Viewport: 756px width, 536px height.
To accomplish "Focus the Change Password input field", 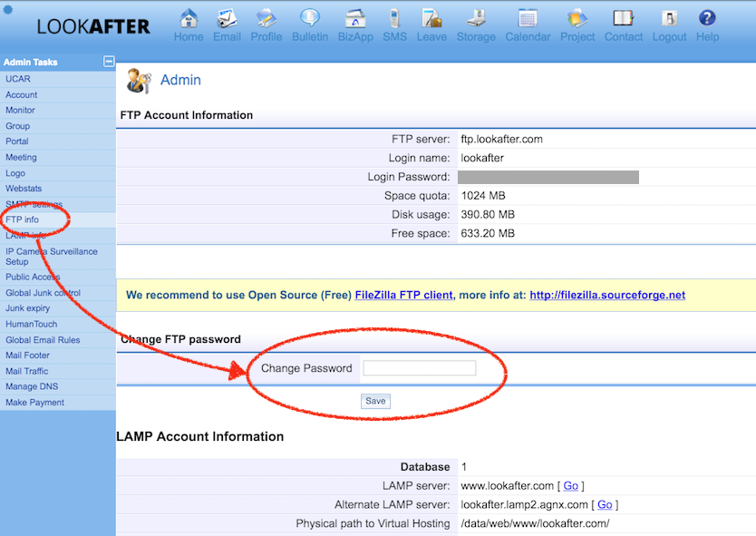I will (419, 368).
